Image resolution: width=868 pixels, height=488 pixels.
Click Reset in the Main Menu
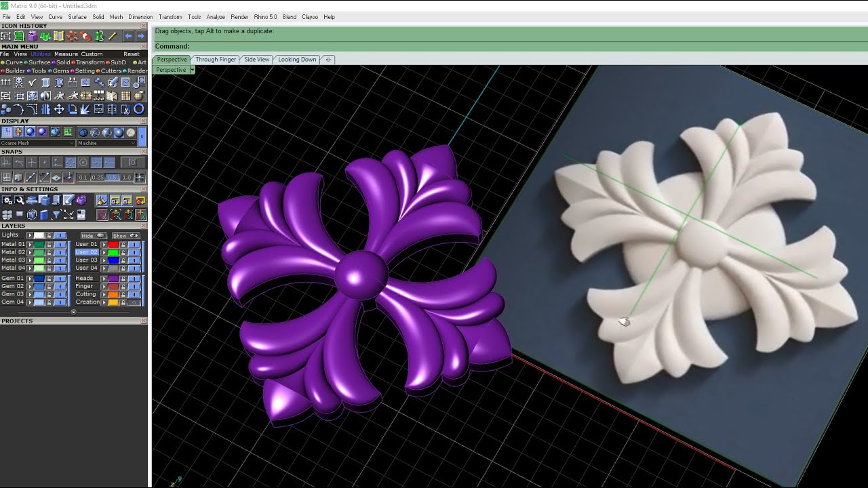[131, 54]
